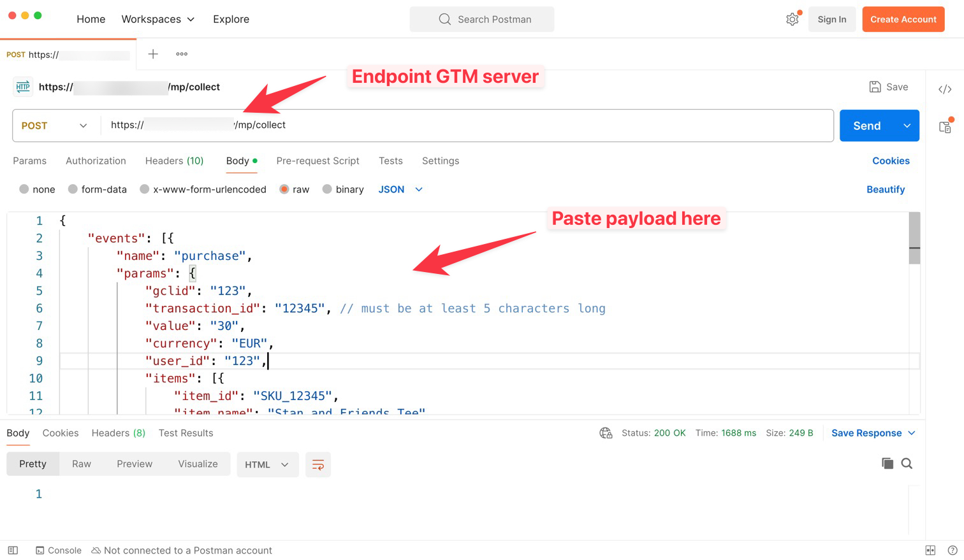Screen dimensions: 964x560
Task: Open the Pre-request Script tab
Action: click(318, 161)
